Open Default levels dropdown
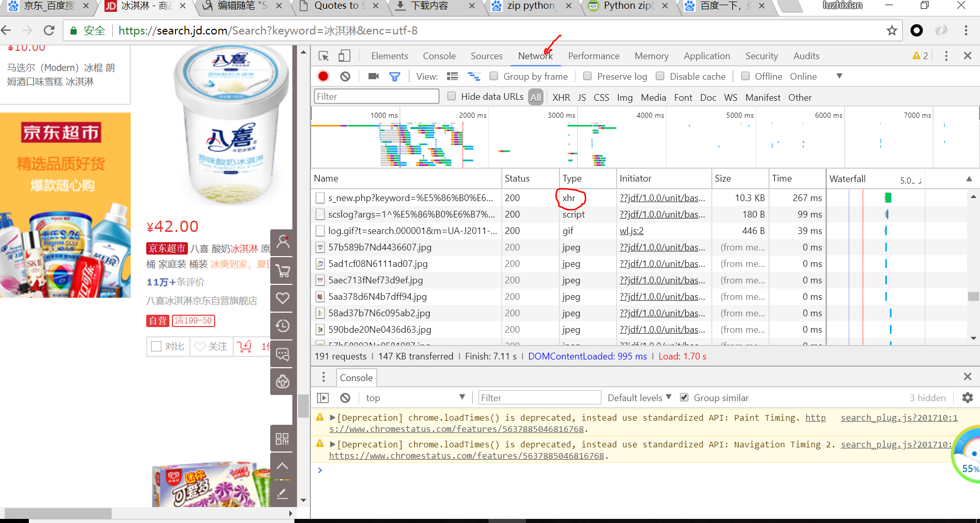Screen dimensions: 980x523 [639, 398]
